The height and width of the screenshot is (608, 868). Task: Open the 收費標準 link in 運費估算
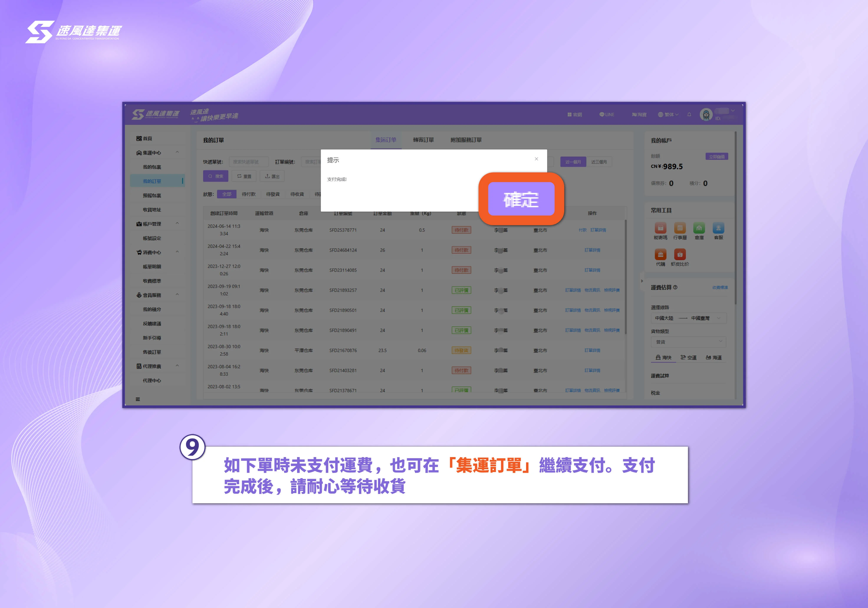[x=720, y=287]
